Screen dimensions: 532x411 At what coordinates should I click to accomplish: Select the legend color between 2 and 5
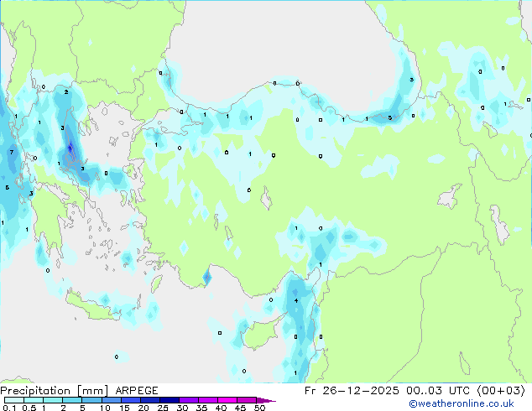pyautogui.click(x=74, y=400)
